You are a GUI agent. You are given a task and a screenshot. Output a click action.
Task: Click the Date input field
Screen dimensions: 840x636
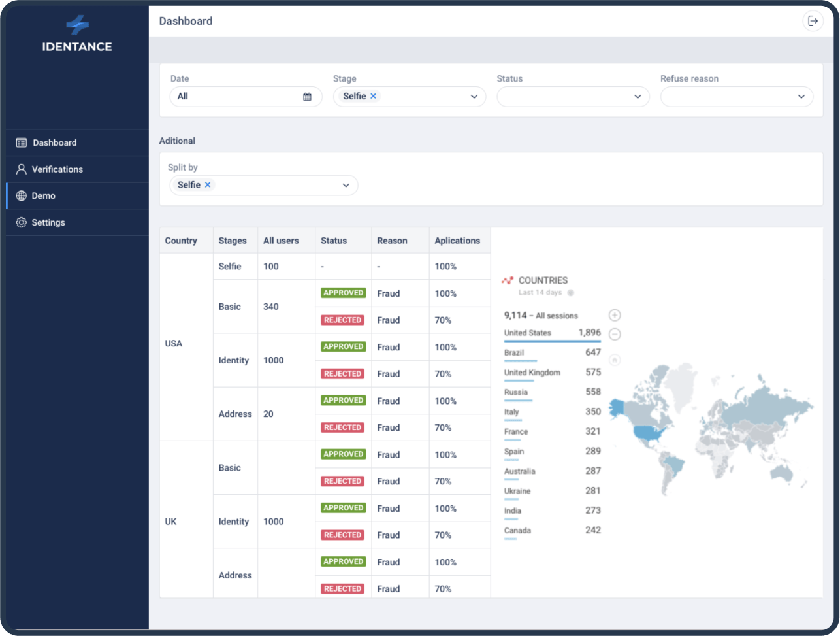(x=246, y=97)
